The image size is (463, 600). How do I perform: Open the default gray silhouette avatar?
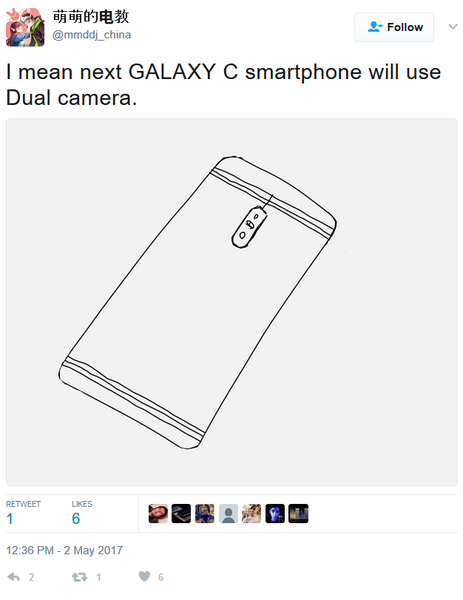[x=228, y=514]
